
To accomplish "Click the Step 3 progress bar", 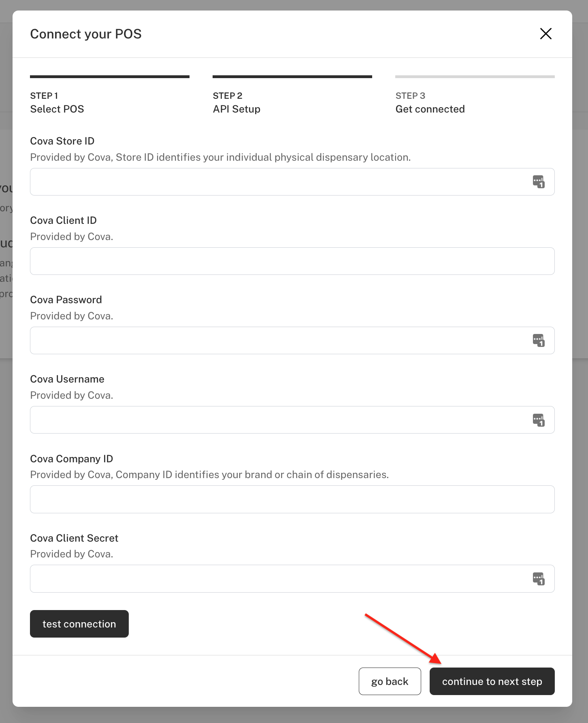I will pyautogui.click(x=475, y=76).
